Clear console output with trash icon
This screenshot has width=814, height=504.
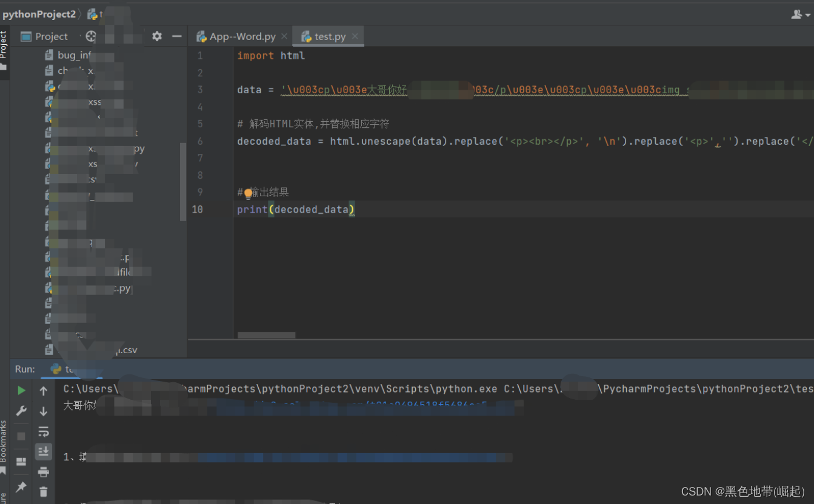[44, 491]
